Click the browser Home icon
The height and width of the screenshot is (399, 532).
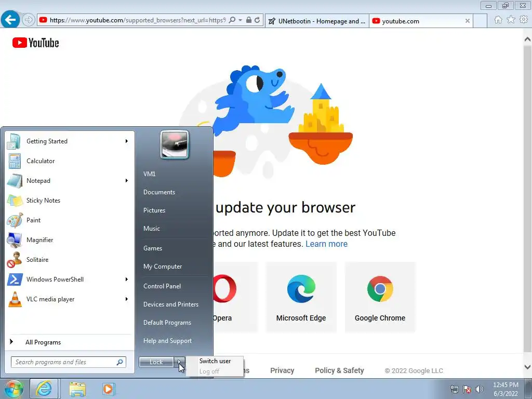click(498, 20)
